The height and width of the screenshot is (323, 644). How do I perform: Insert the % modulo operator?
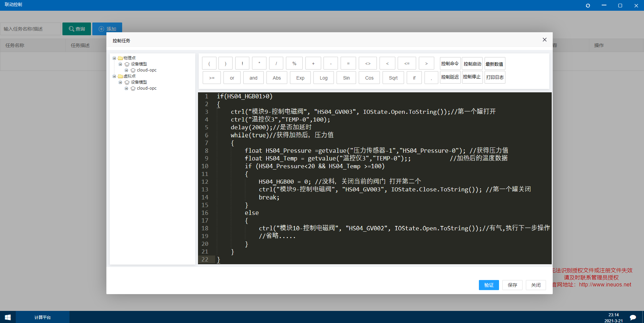(294, 63)
